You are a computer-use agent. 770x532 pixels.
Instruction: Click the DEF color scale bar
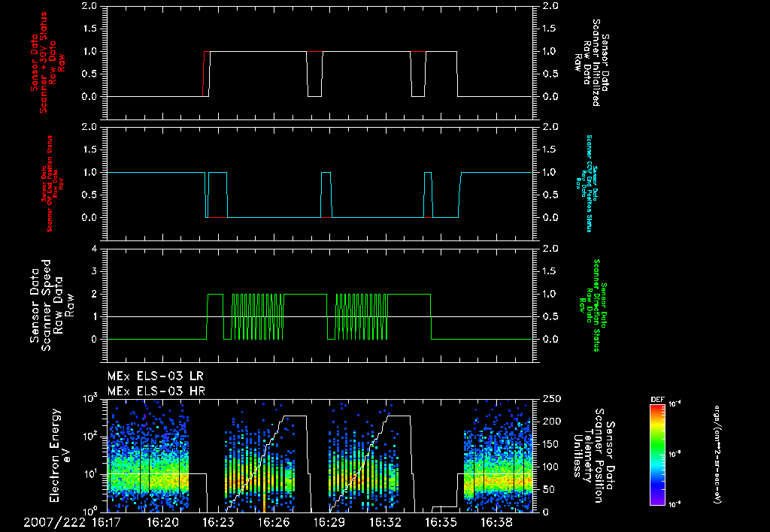(x=657, y=454)
